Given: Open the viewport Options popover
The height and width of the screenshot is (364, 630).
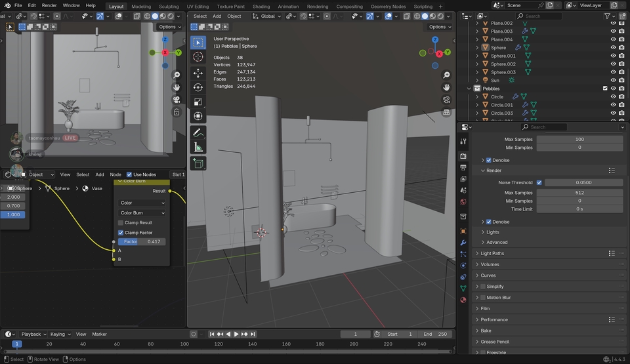Looking at the screenshot, I should 440,27.
